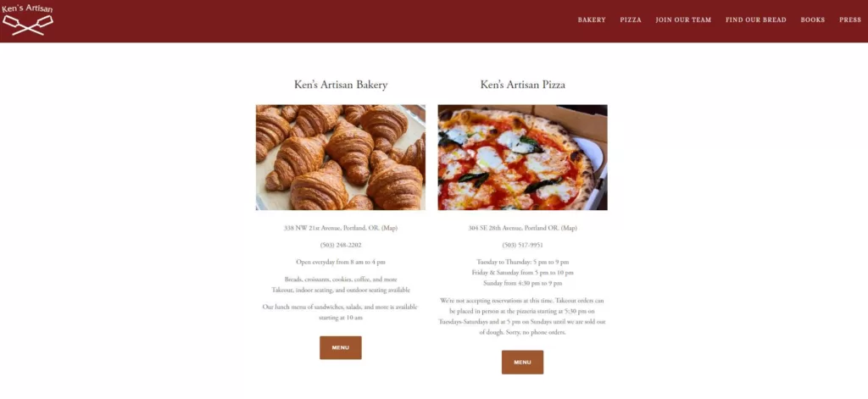Open the Map link for 338 NW 21st Avenue
The height and width of the screenshot is (399, 868).
[x=389, y=228]
